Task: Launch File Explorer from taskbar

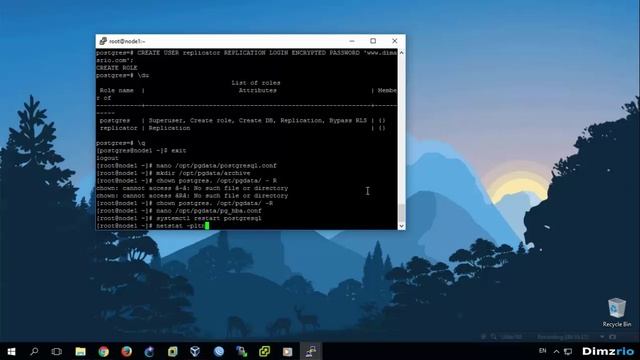Action: 80,351
